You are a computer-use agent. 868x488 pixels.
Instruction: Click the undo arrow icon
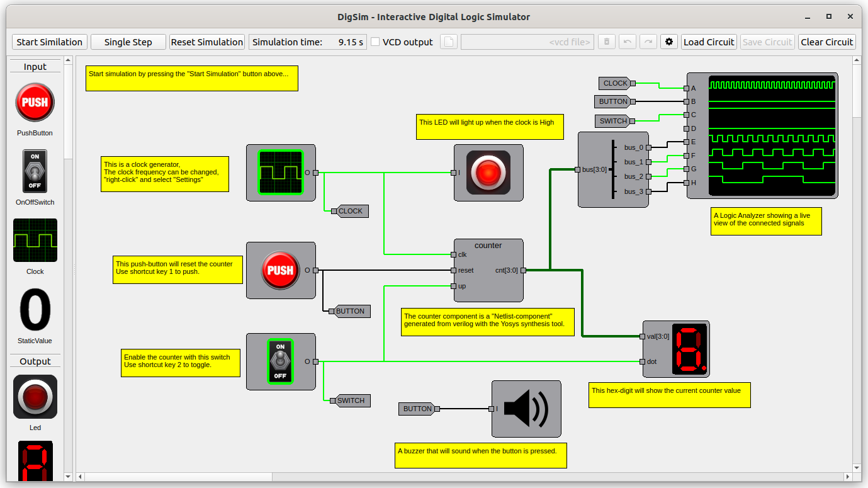[627, 42]
